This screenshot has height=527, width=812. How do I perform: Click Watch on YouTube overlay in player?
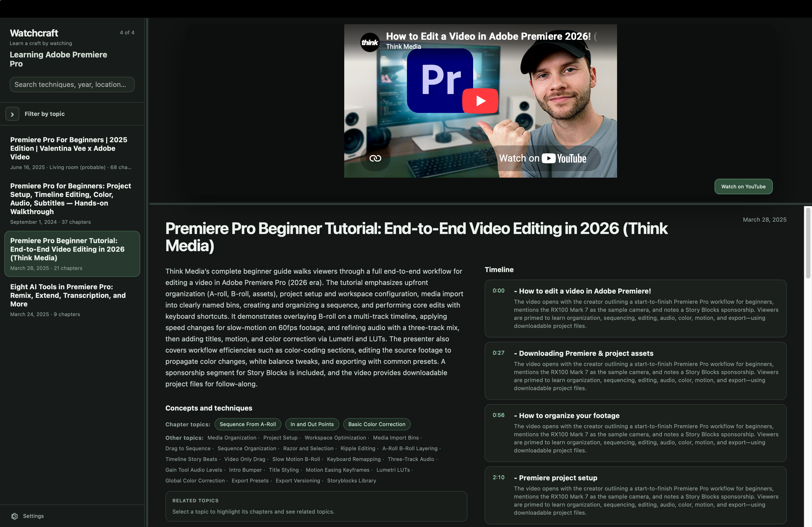(543, 158)
